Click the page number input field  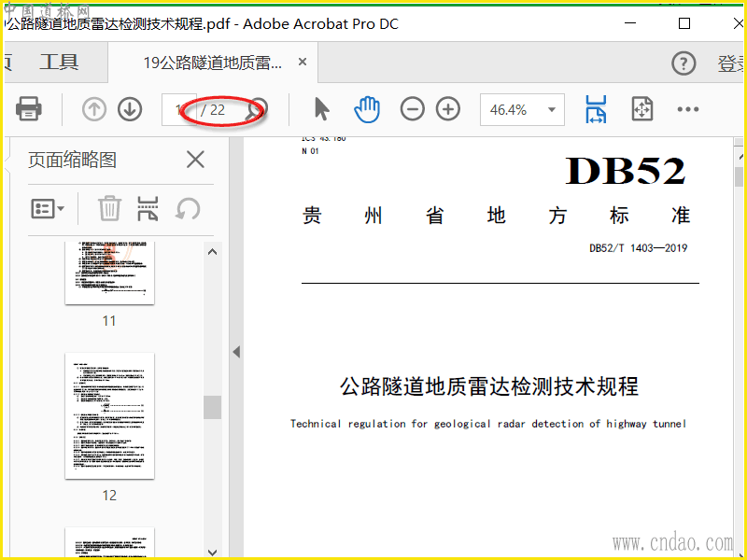coord(179,110)
